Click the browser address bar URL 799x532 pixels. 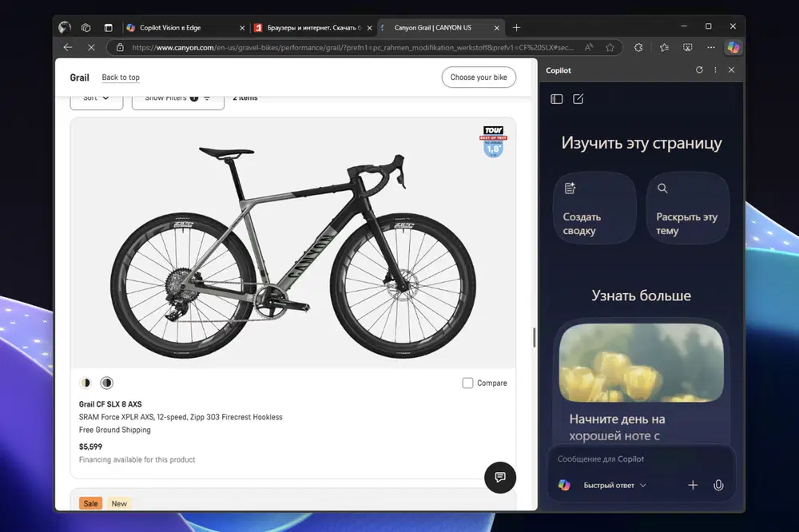(x=352, y=47)
